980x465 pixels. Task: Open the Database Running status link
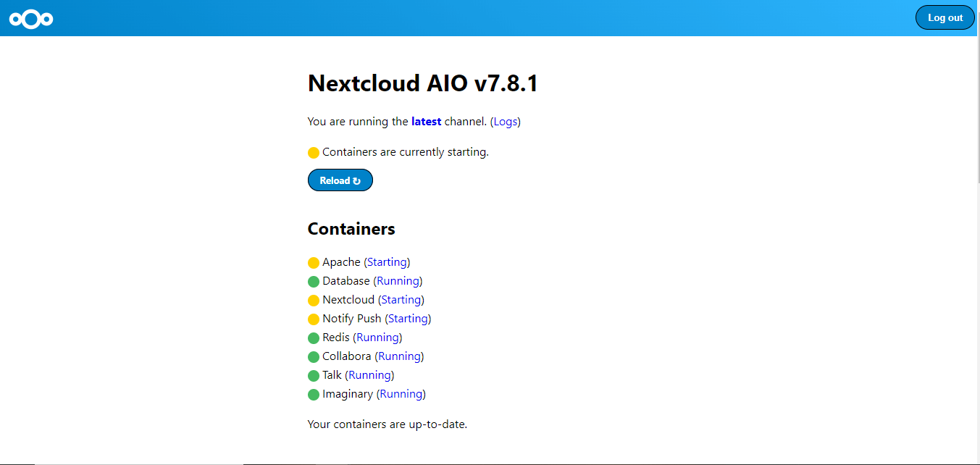[398, 280]
